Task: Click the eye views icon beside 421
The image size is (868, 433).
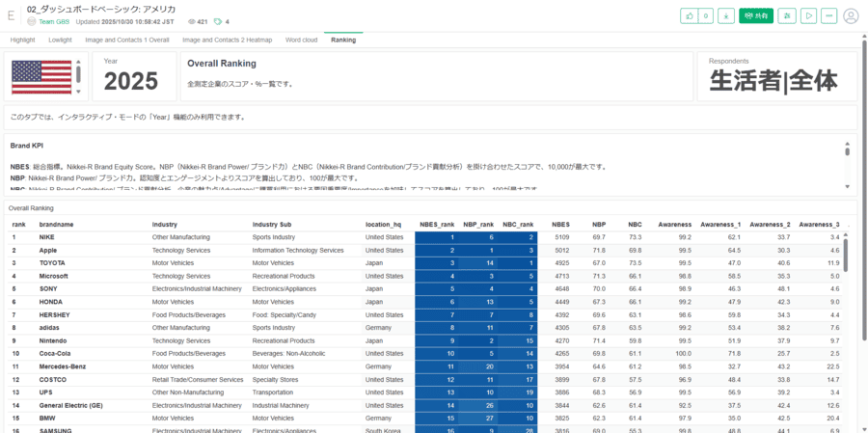Action: (192, 22)
